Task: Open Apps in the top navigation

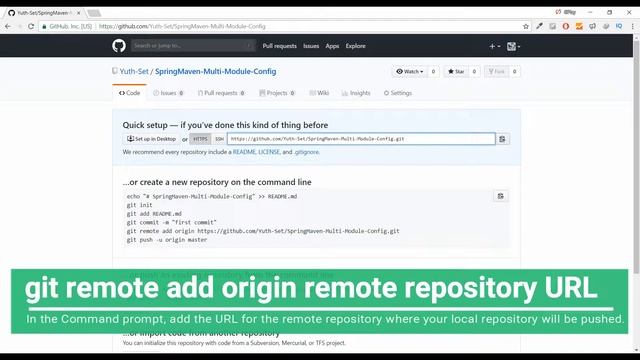Action: pos(332,46)
